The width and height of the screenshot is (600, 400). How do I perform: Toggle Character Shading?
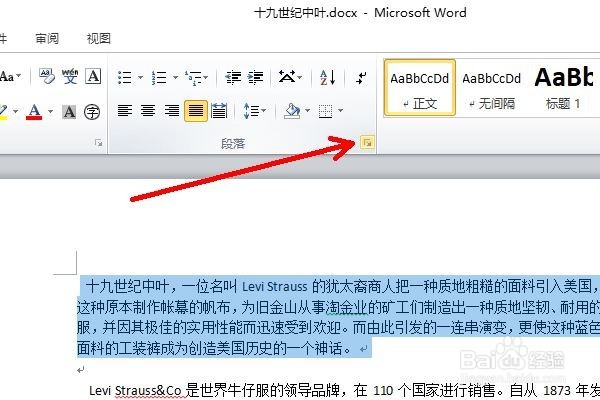pos(69,112)
